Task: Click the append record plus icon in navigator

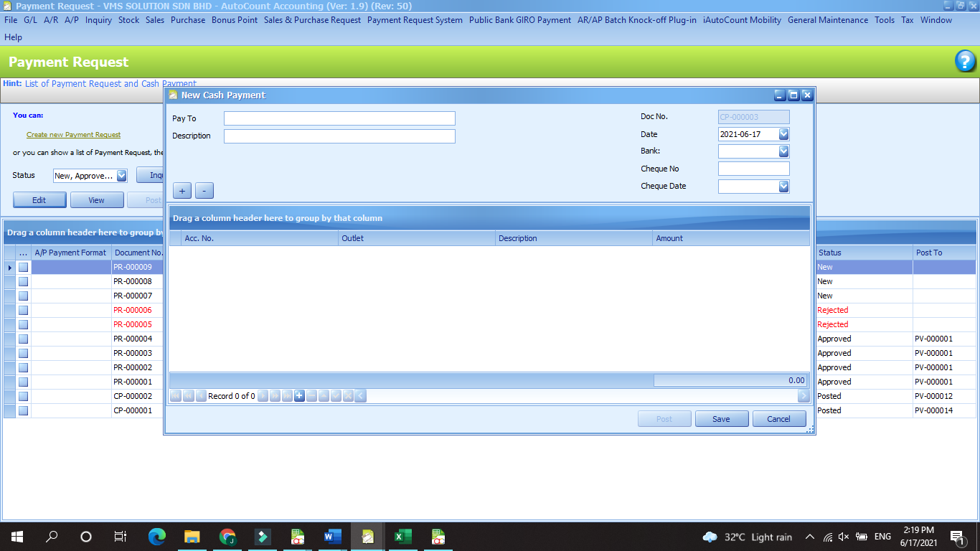Action: tap(299, 396)
